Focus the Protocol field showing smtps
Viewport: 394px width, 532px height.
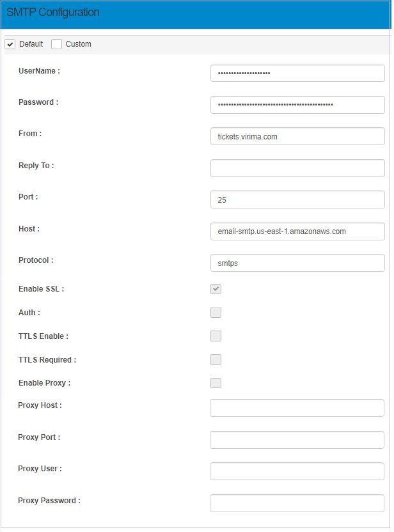(297, 263)
